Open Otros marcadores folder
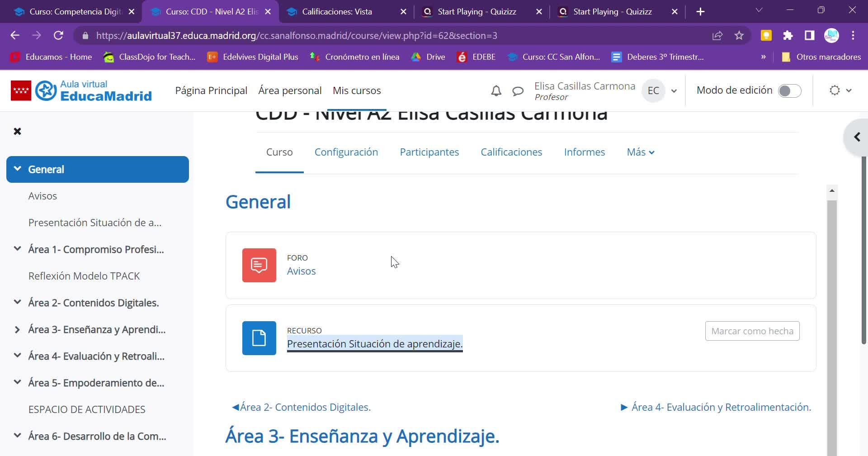The height and width of the screenshot is (456, 868). 821,57
